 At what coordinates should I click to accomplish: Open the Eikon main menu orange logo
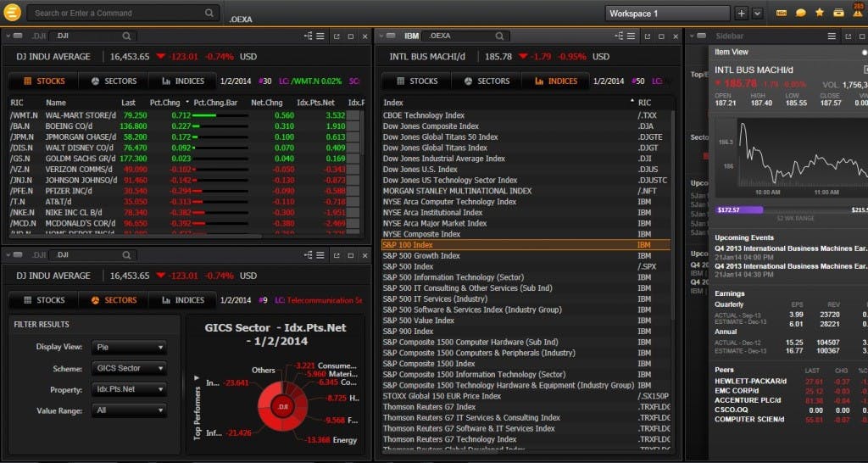(12, 12)
